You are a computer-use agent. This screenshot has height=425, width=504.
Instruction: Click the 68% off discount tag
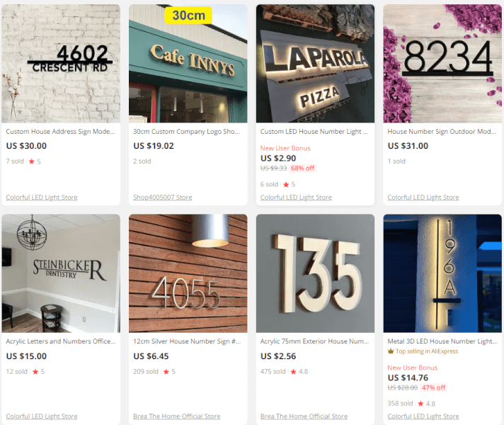302,169
